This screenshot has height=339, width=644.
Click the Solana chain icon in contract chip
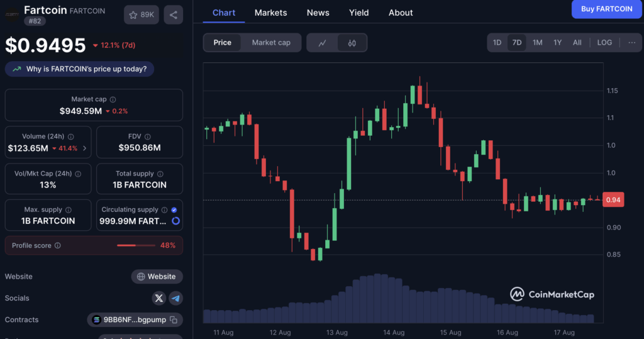96,320
